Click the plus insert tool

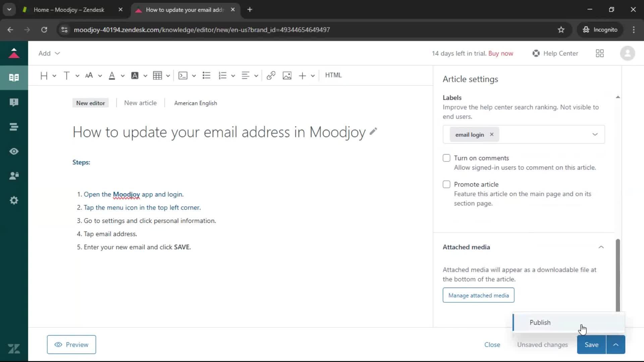(x=302, y=75)
